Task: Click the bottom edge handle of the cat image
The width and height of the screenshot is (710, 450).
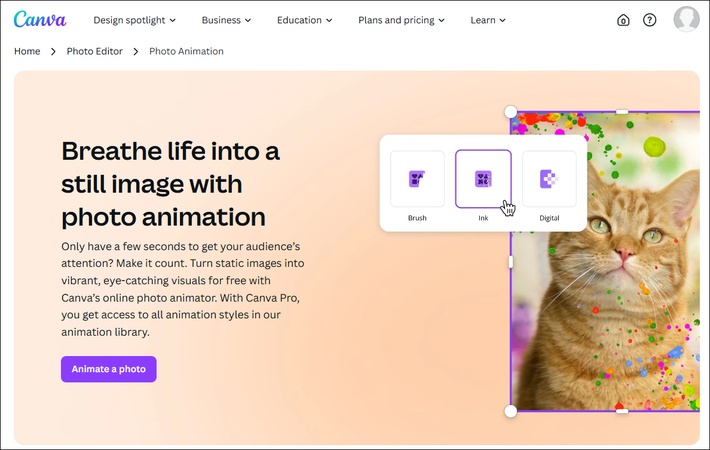Action: (x=622, y=411)
